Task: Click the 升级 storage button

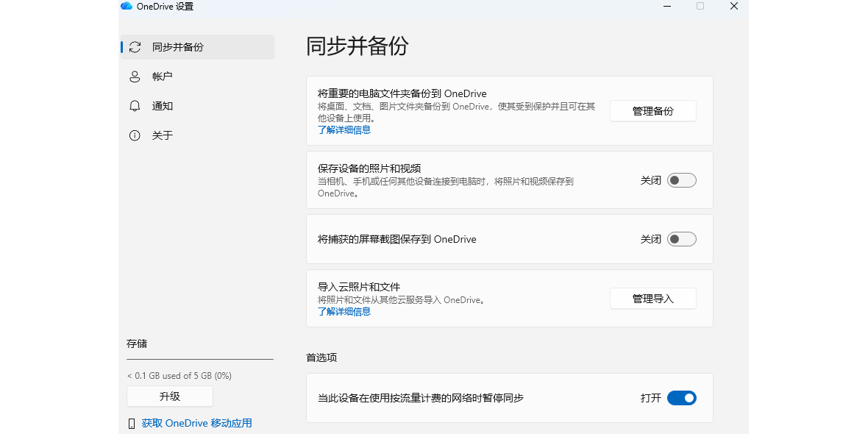Action: [x=170, y=396]
